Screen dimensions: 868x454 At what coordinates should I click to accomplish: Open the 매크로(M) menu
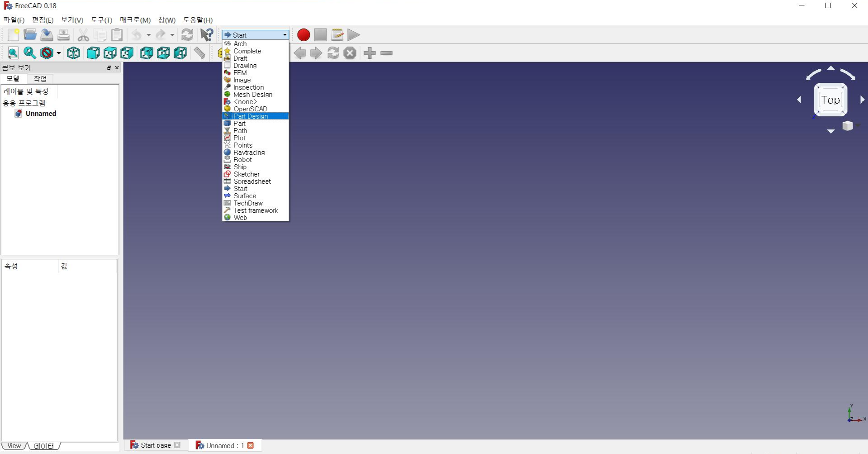point(135,20)
